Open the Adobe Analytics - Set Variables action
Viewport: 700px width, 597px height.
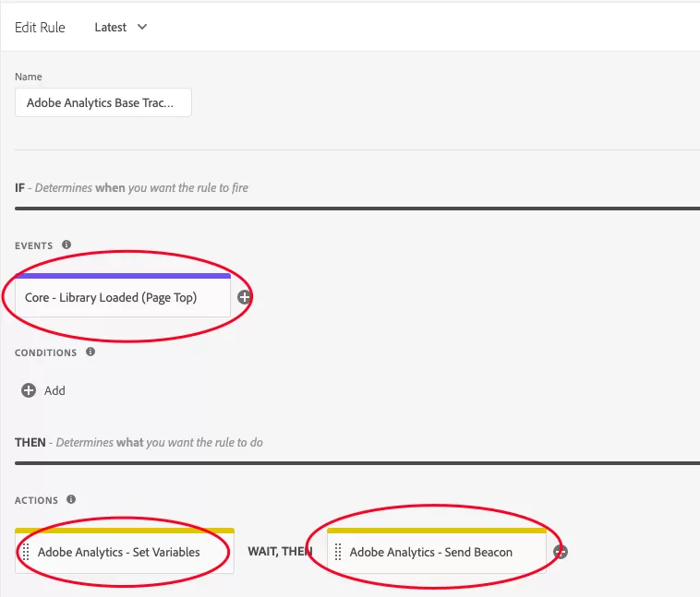coord(125,551)
